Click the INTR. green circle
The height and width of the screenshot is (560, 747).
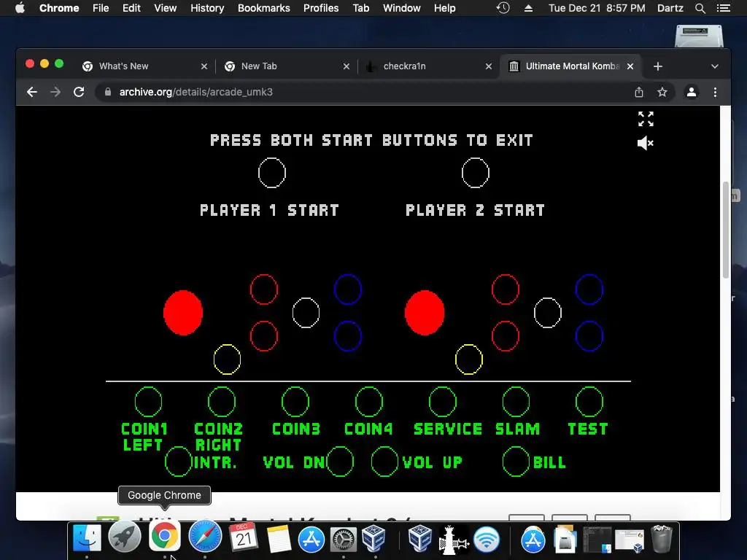point(178,462)
